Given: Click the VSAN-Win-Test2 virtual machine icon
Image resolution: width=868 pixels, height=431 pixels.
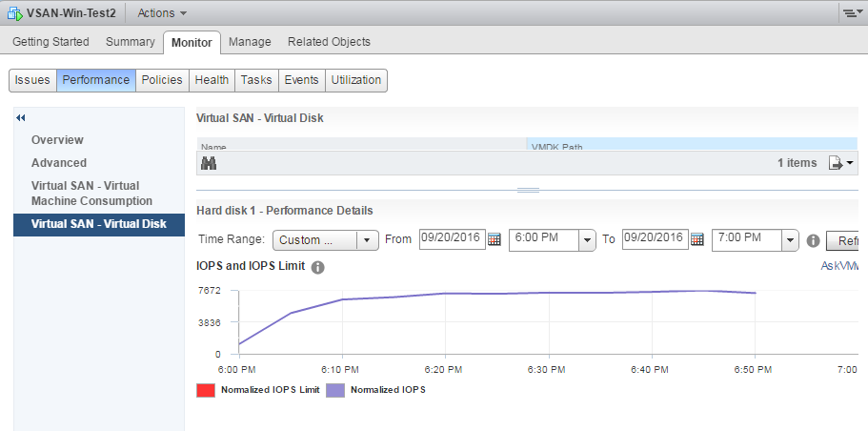Looking at the screenshot, I should [x=14, y=13].
